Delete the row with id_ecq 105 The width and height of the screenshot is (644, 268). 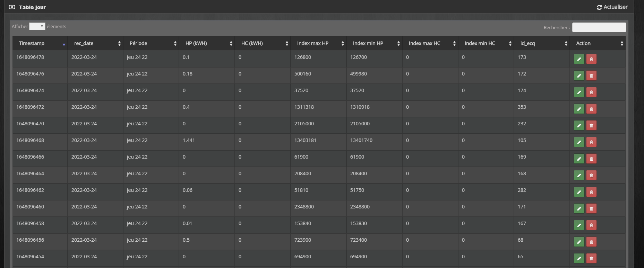(x=591, y=142)
